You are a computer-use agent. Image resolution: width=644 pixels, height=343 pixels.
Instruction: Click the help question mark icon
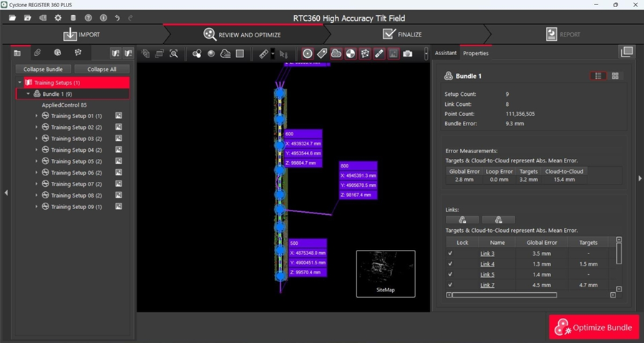[x=88, y=17]
